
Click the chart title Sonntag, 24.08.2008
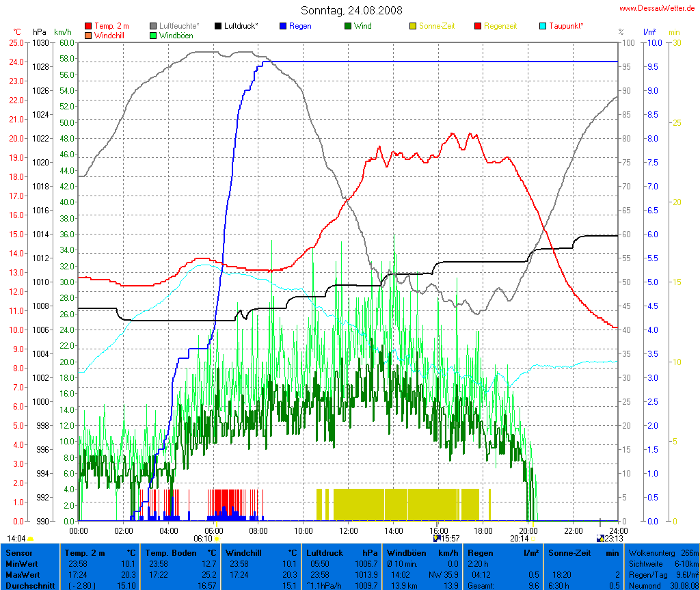pyautogui.click(x=351, y=10)
